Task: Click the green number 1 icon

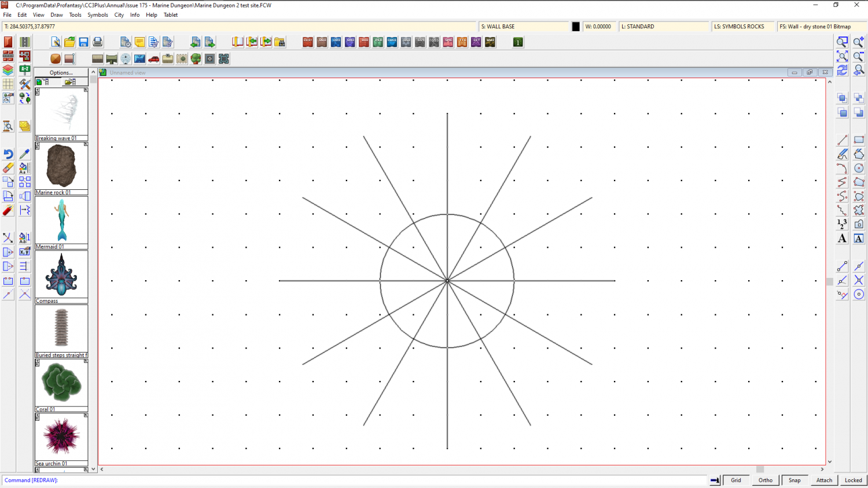Action: point(518,42)
